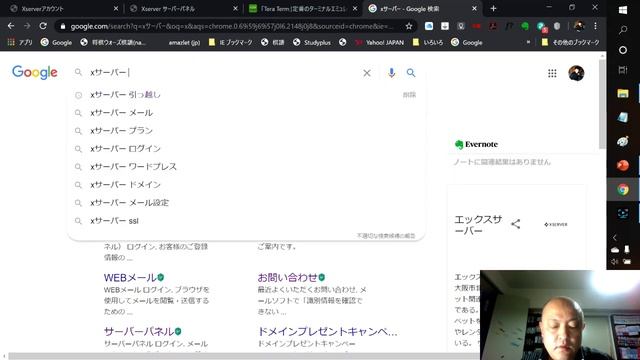The width and height of the screenshot is (640, 360).
Task: Submit the search with the blue magnifier icon
Action: (411, 73)
